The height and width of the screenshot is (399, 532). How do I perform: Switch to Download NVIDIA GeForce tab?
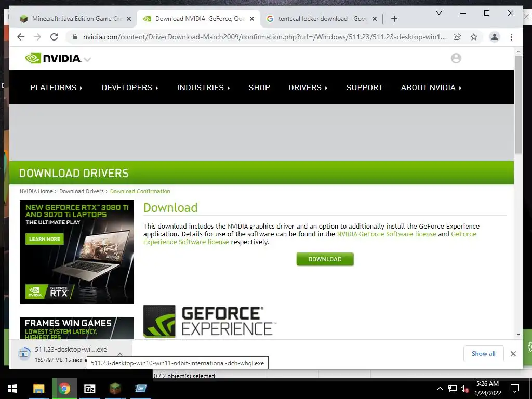(x=198, y=19)
